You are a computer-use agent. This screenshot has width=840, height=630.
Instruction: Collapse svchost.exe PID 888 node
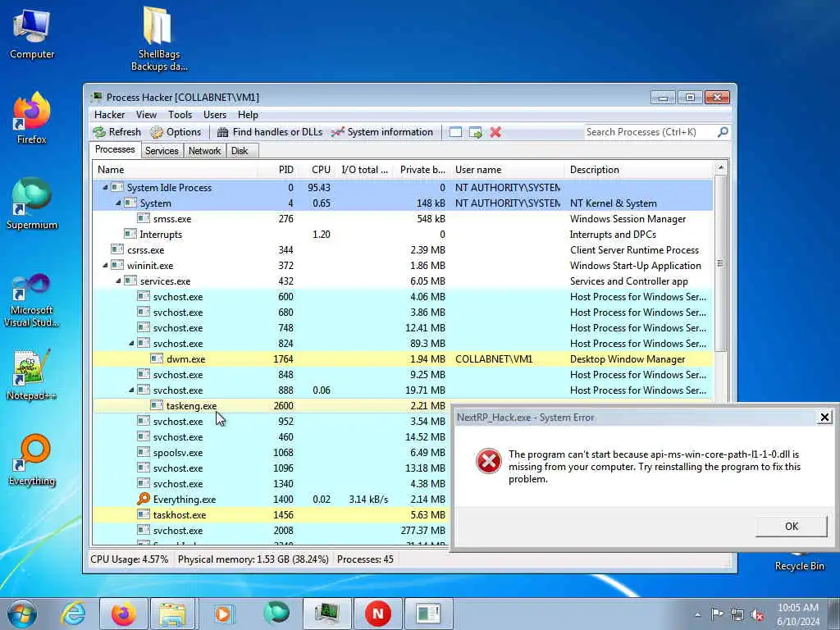pyautogui.click(x=131, y=390)
